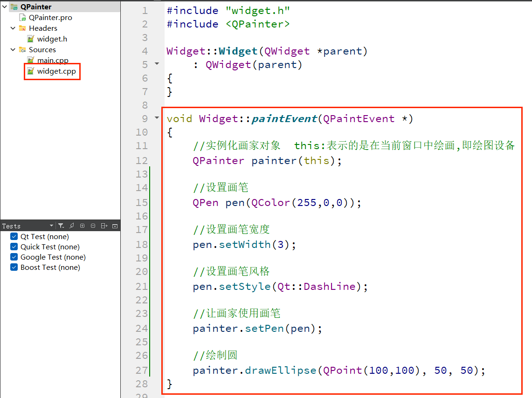Collapse the QPainter project tree node
Image resolution: width=532 pixels, height=398 pixels.
(5, 7)
